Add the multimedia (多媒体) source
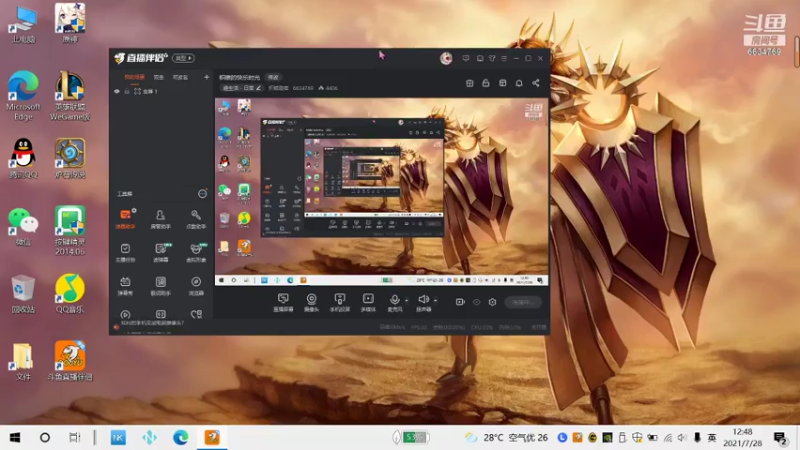Viewport: 800px width, 450px height. [368, 302]
